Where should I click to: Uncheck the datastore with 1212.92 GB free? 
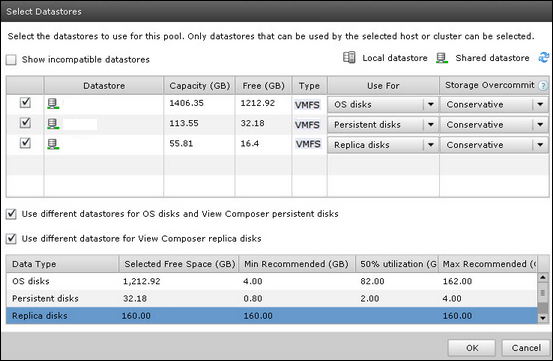(25, 103)
